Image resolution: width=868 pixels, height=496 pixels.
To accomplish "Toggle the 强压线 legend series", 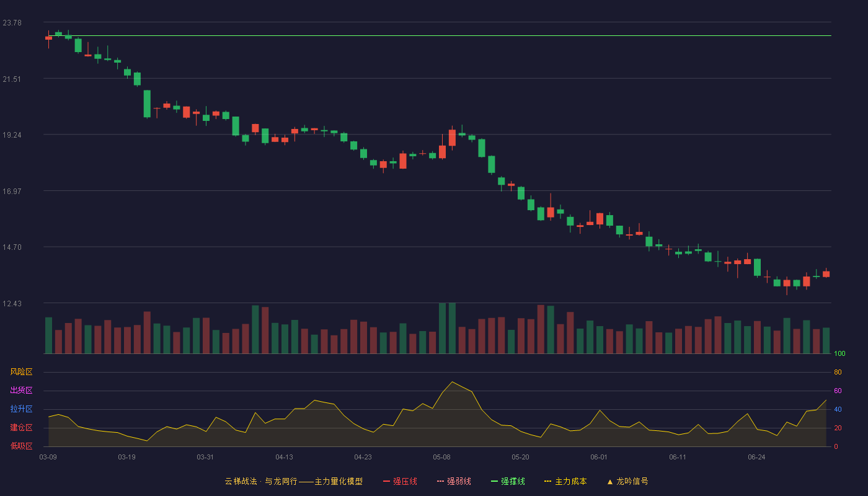I will click(400, 481).
